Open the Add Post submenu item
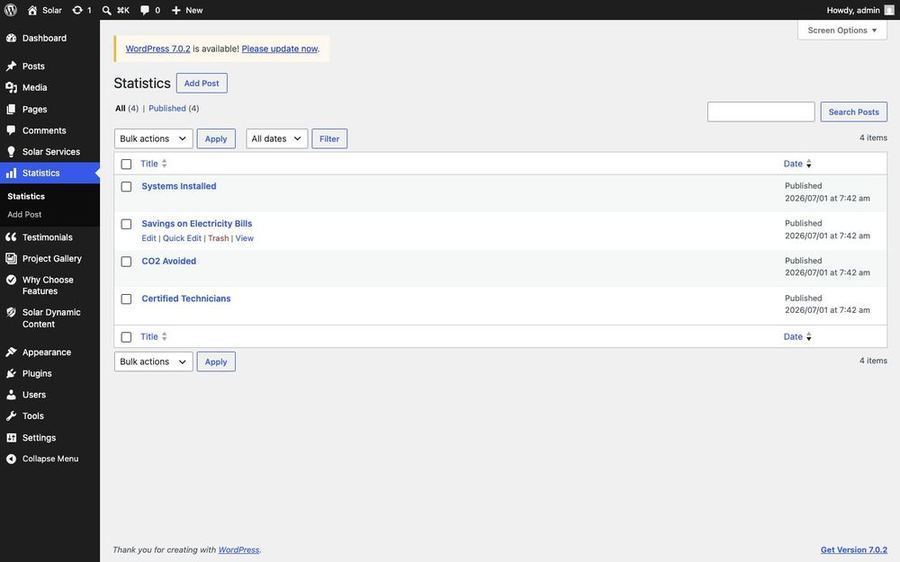Image resolution: width=900 pixels, height=562 pixels. (25, 214)
